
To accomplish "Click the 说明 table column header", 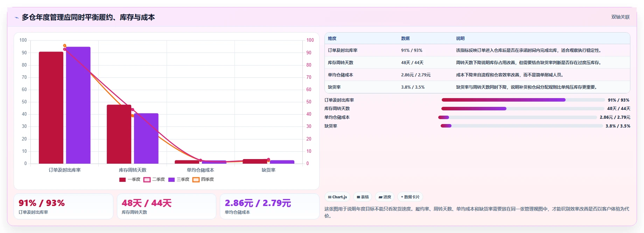I will pyautogui.click(x=460, y=39).
